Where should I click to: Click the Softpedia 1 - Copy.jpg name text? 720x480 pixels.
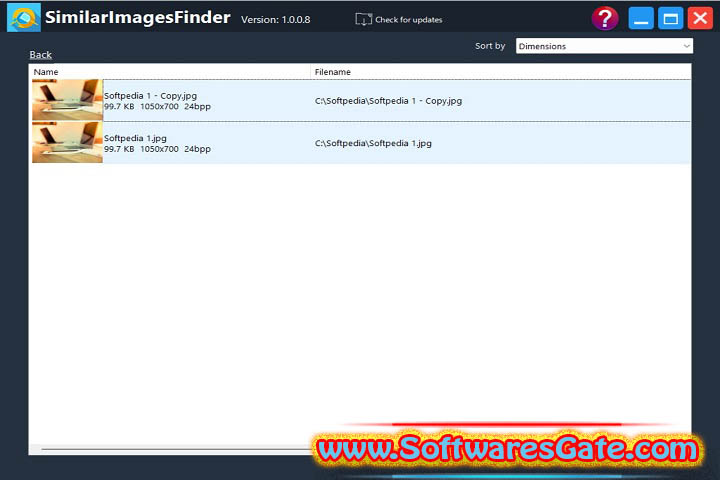point(150,96)
